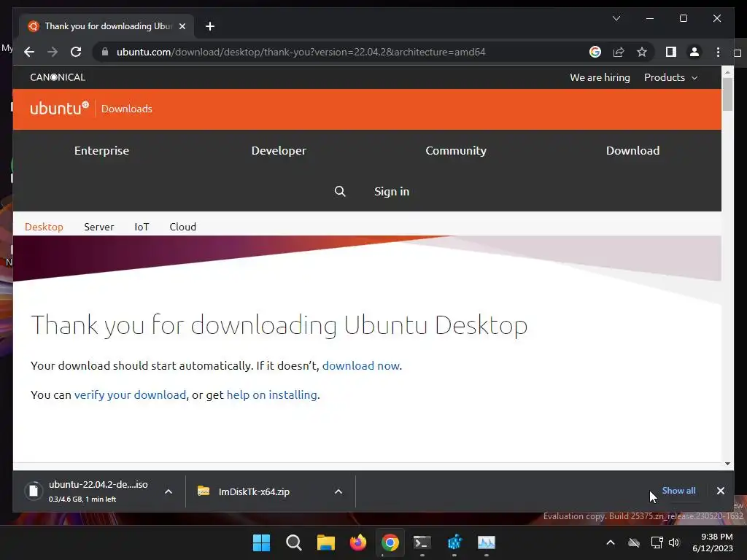Viewport: 747px width, 560px height.
Task: Click cloud sync tray icon
Action: point(634,542)
